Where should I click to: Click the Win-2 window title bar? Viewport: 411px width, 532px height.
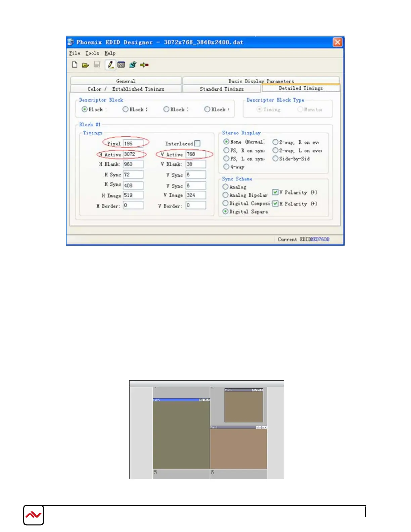tap(232, 427)
